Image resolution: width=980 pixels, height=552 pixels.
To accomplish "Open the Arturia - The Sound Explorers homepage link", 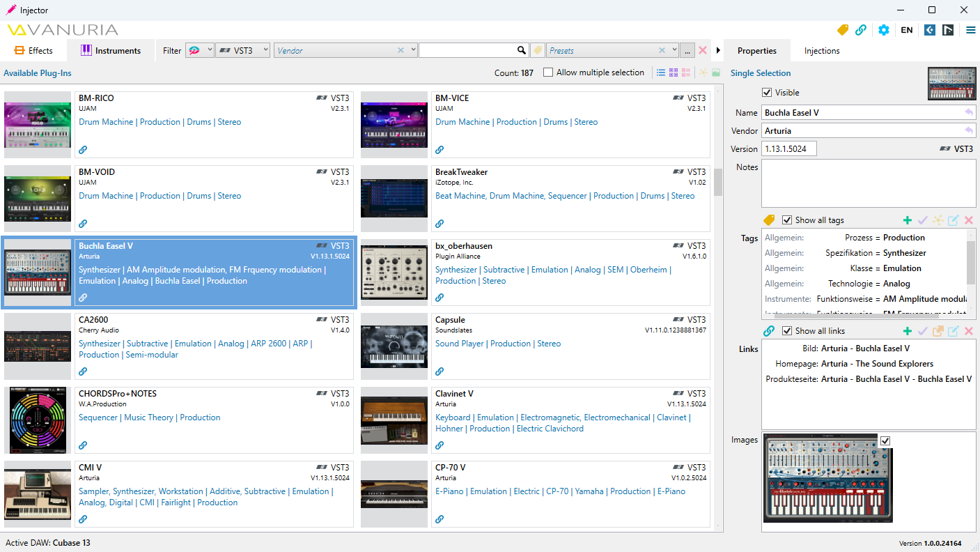I will 877,364.
